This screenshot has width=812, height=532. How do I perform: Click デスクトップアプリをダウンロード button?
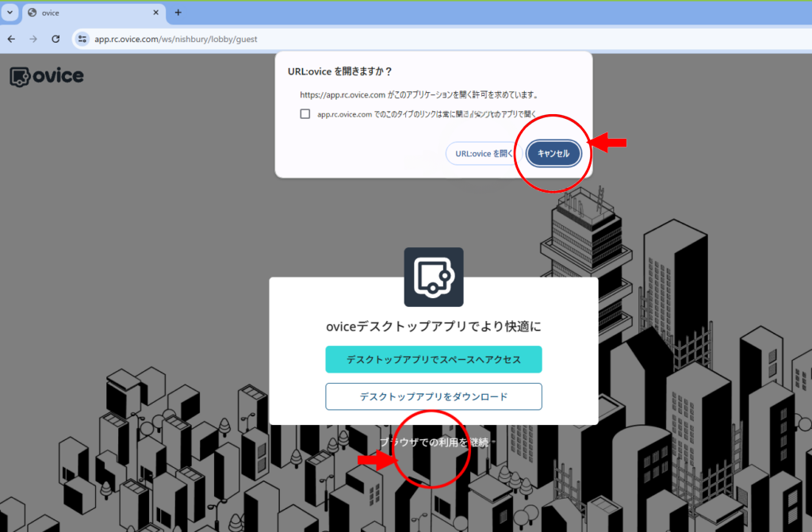(x=434, y=396)
